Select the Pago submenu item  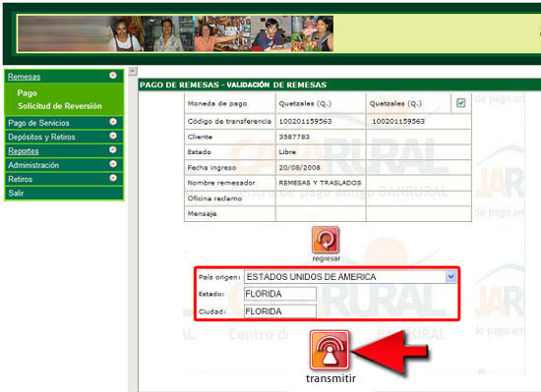click(27, 93)
